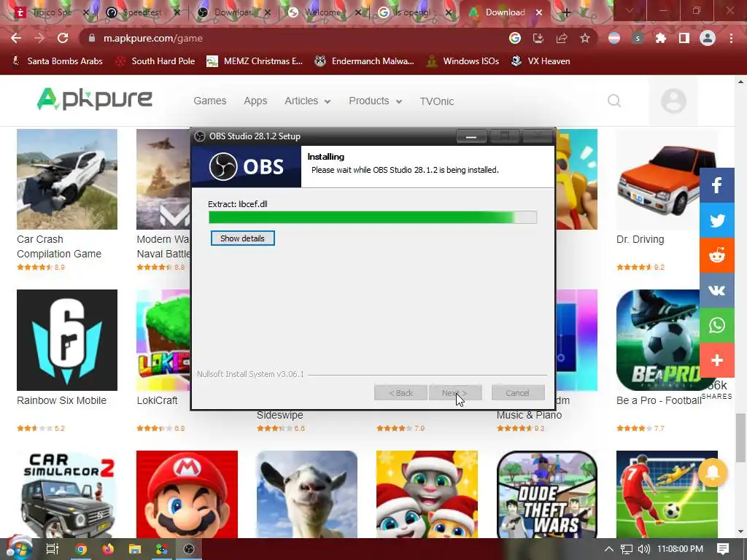Open the Car Crash Compilation Game thumbnail

point(66,179)
